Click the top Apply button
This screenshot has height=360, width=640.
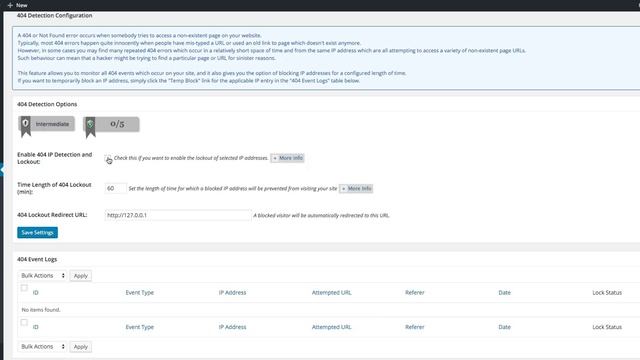[x=80, y=276]
